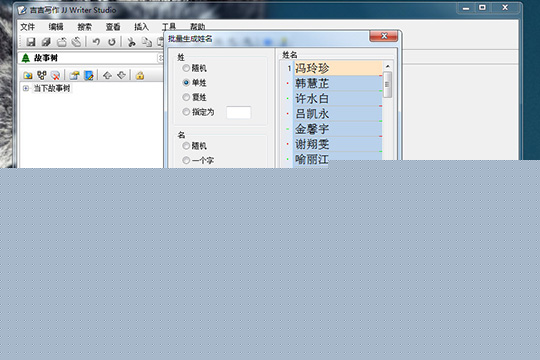The image size is (540, 360).
Task: Click the Copy pages icon
Action: pos(147,42)
